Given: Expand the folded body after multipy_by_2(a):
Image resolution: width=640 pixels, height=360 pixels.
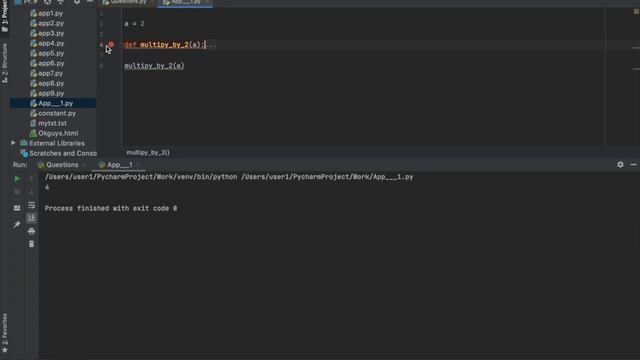Looking at the screenshot, I should (212, 45).
